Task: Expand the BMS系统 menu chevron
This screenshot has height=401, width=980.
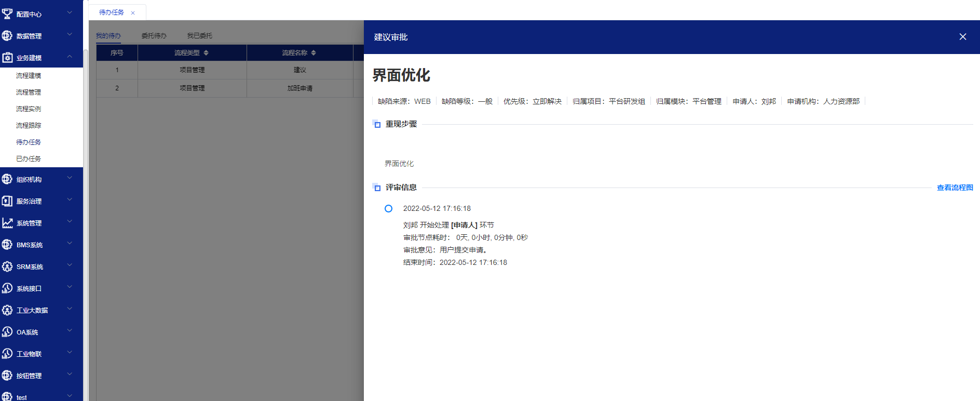Action: click(70, 244)
